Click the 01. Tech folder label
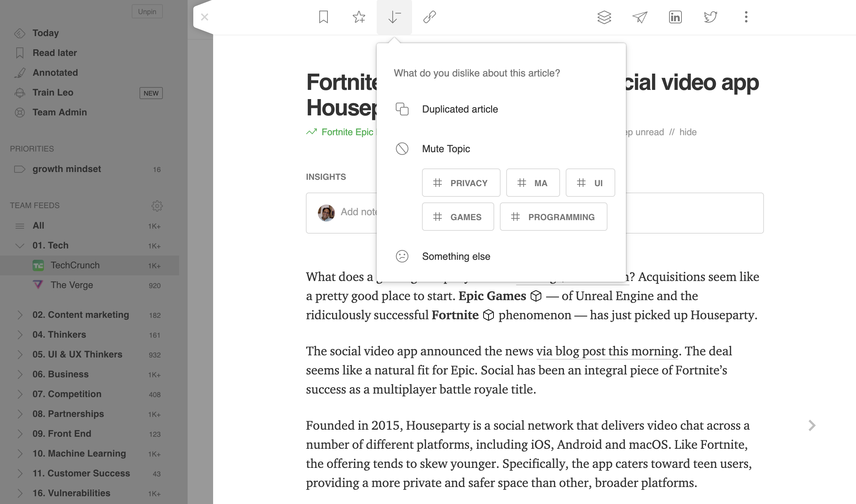The height and width of the screenshot is (504, 856). pos(50,245)
